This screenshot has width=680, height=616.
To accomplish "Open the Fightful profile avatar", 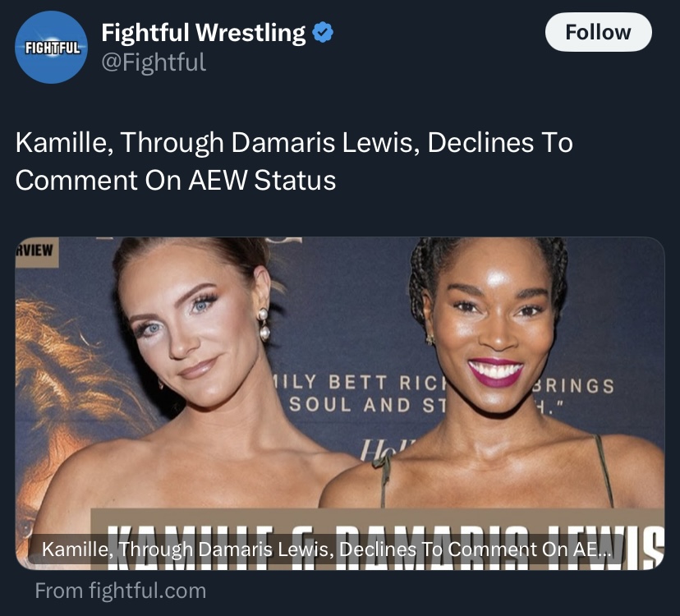I will pyautogui.click(x=51, y=48).
